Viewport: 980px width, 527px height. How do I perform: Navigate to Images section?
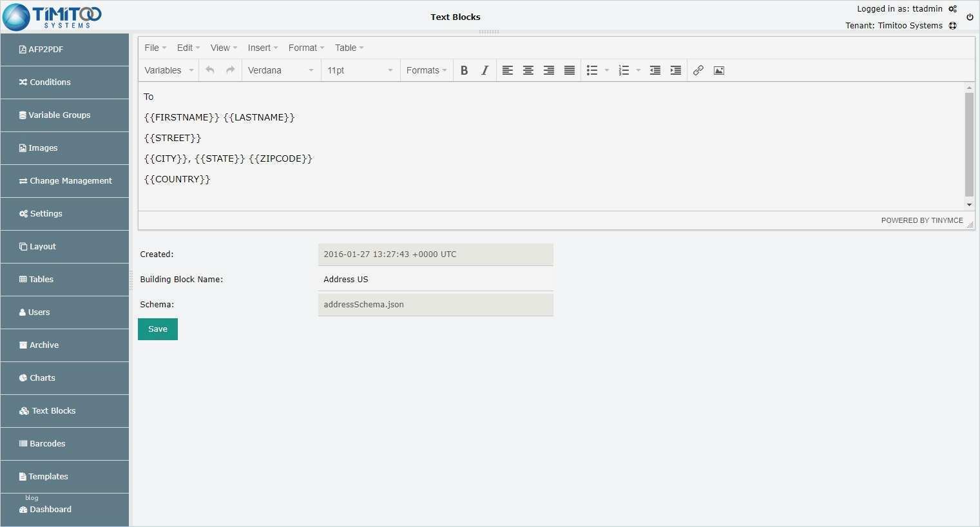pos(64,148)
